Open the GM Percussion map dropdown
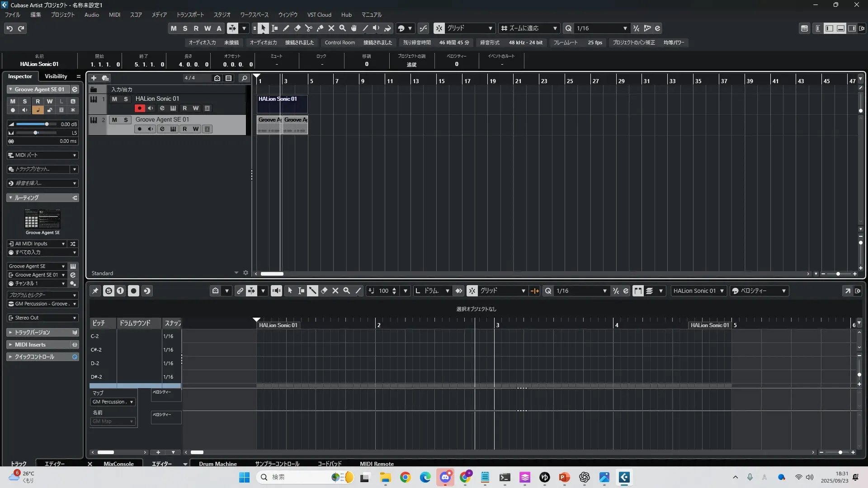 point(113,402)
